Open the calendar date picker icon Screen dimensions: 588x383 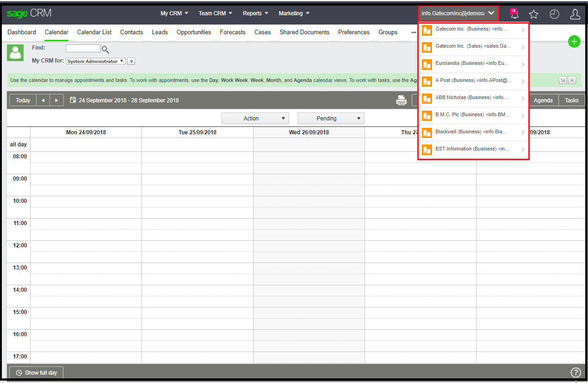tap(73, 100)
